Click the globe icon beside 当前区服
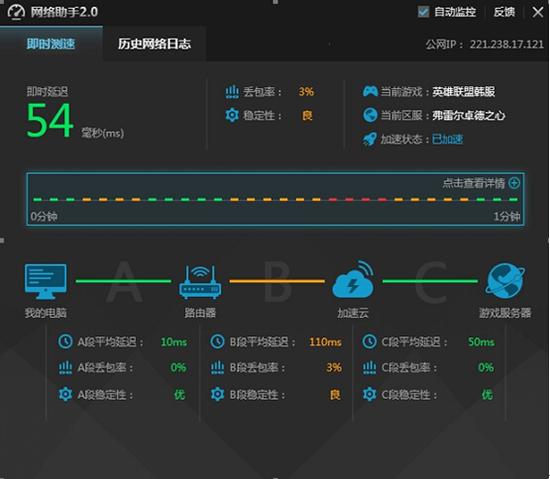The image size is (550, 479). pyautogui.click(x=370, y=115)
